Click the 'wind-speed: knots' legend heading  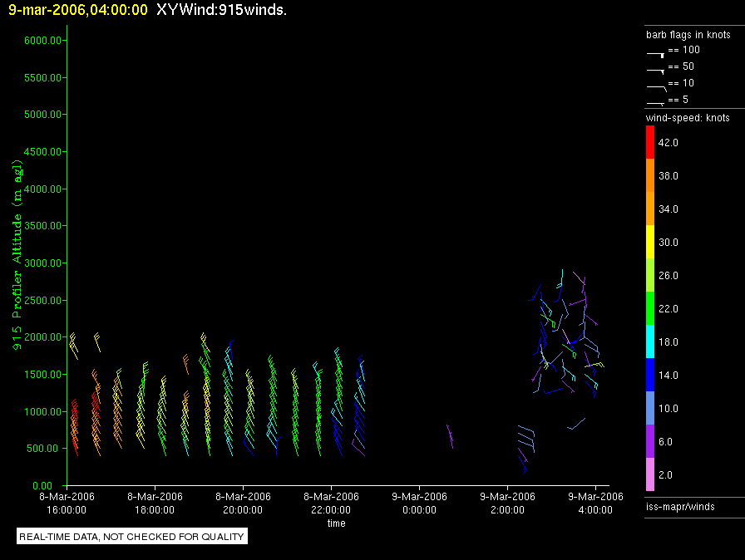[688, 118]
